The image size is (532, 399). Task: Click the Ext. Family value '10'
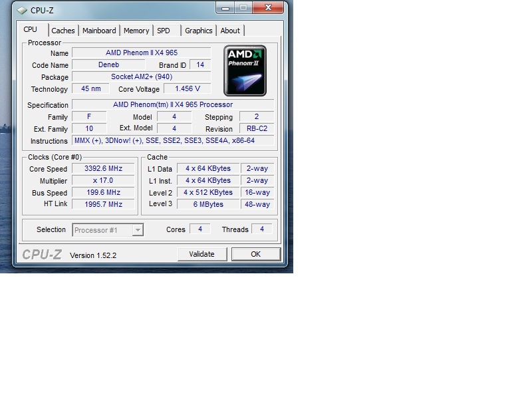pos(89,128)
